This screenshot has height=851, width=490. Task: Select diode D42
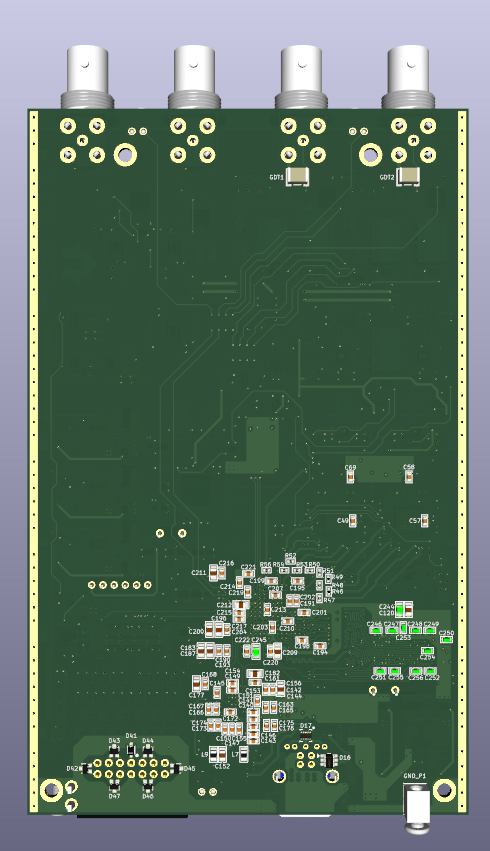(85, 769)
